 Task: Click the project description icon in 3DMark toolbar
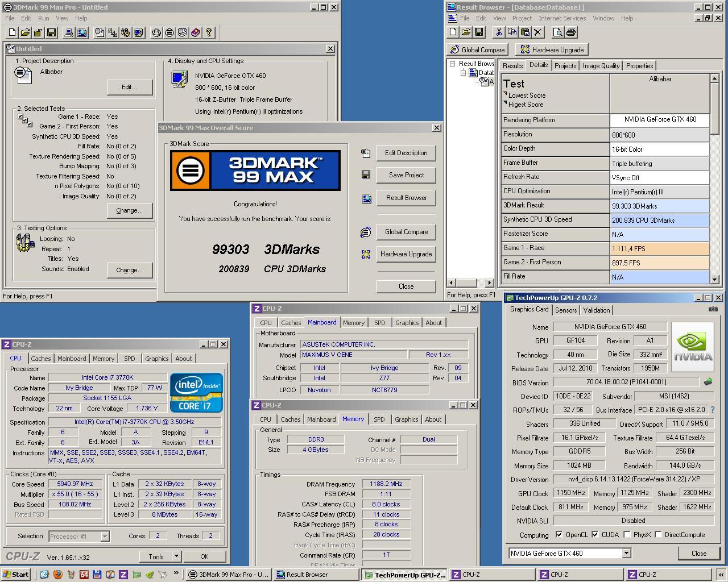100,32
